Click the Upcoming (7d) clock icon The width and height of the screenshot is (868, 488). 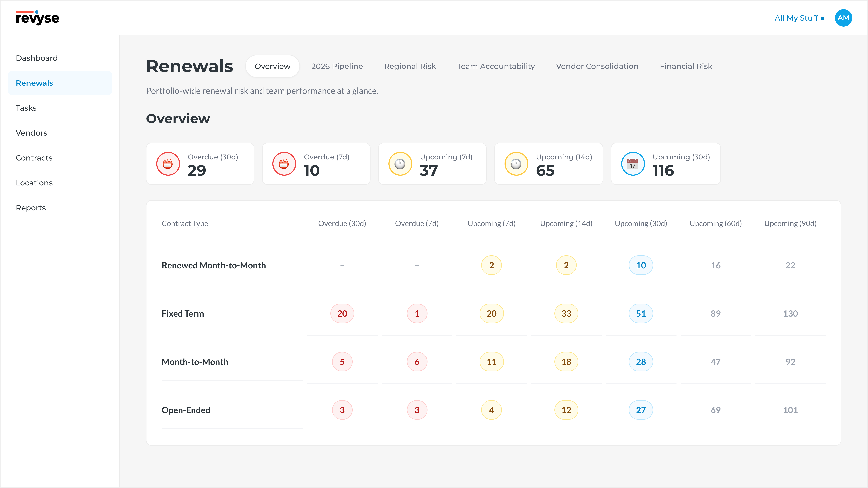tap(400, 164)
